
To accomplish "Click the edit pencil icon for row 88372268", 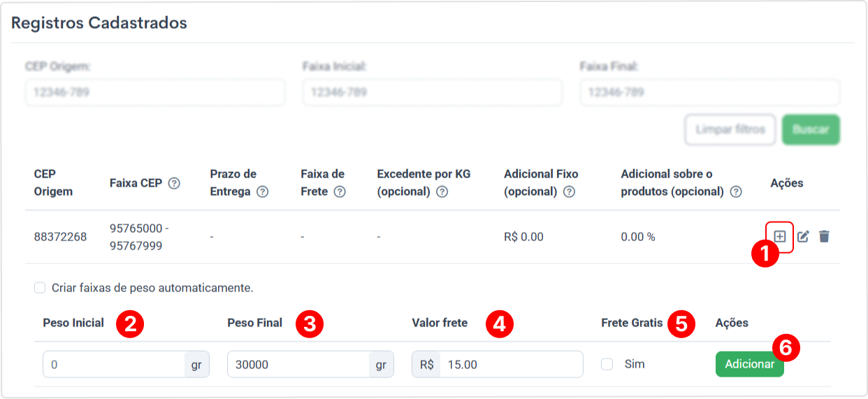I will [803, 236].
